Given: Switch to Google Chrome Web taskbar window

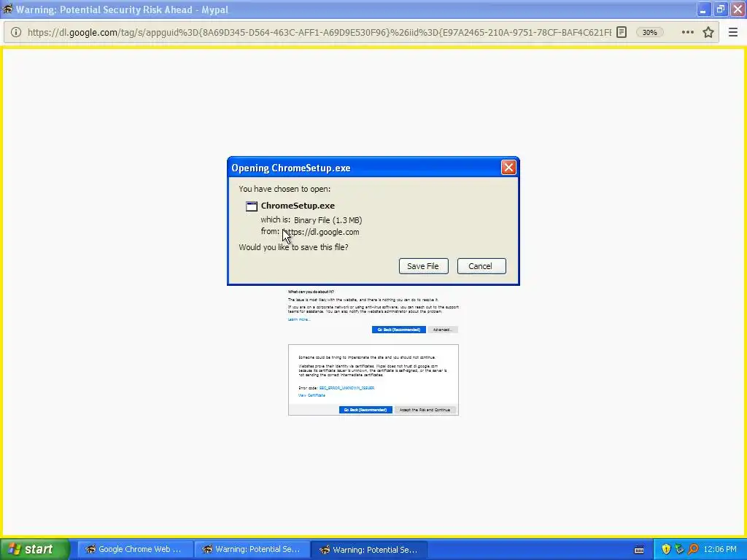Looking at the screenshot, I should tap(135, 549).
